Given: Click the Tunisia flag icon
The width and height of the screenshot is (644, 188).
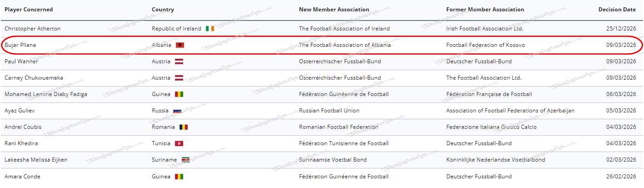Looking at the screenshot, I should tap(179, 143).
